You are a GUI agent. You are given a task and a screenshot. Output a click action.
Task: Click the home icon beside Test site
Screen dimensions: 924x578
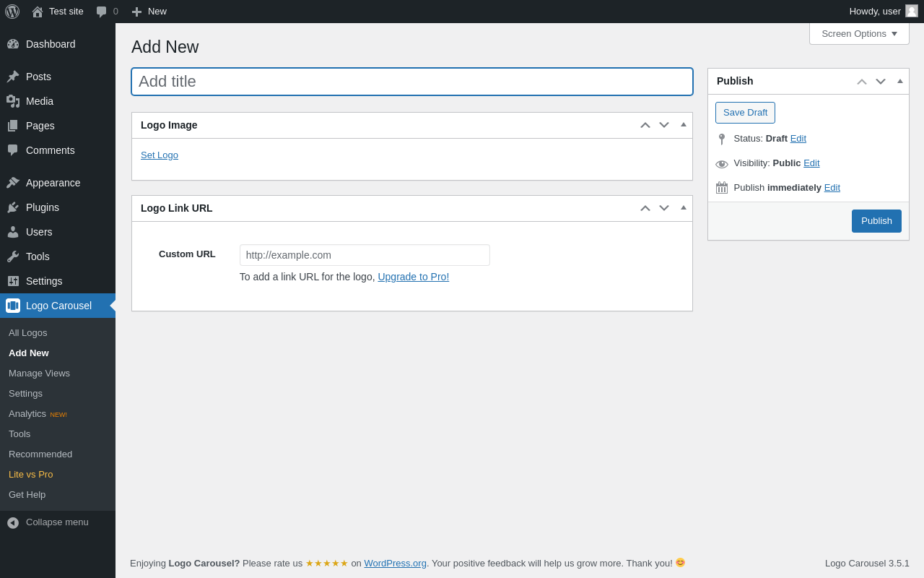coord(38,12)
